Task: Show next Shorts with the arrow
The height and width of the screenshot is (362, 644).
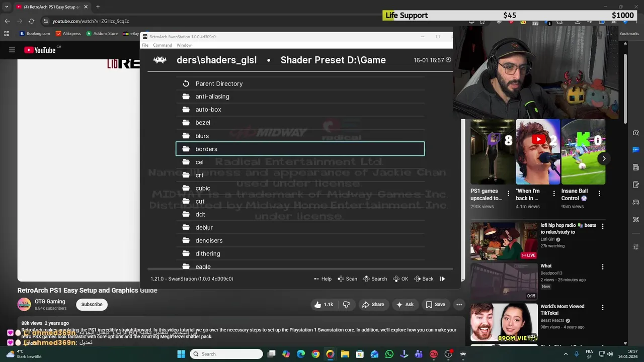Action: 604,158
